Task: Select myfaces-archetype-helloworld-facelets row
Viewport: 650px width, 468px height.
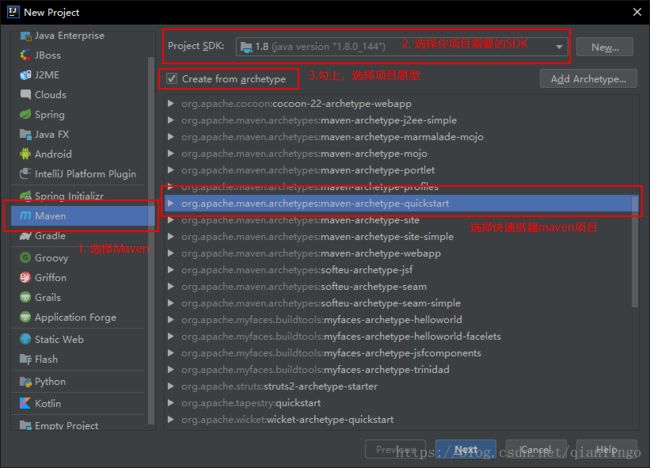Action: (398, 336)
